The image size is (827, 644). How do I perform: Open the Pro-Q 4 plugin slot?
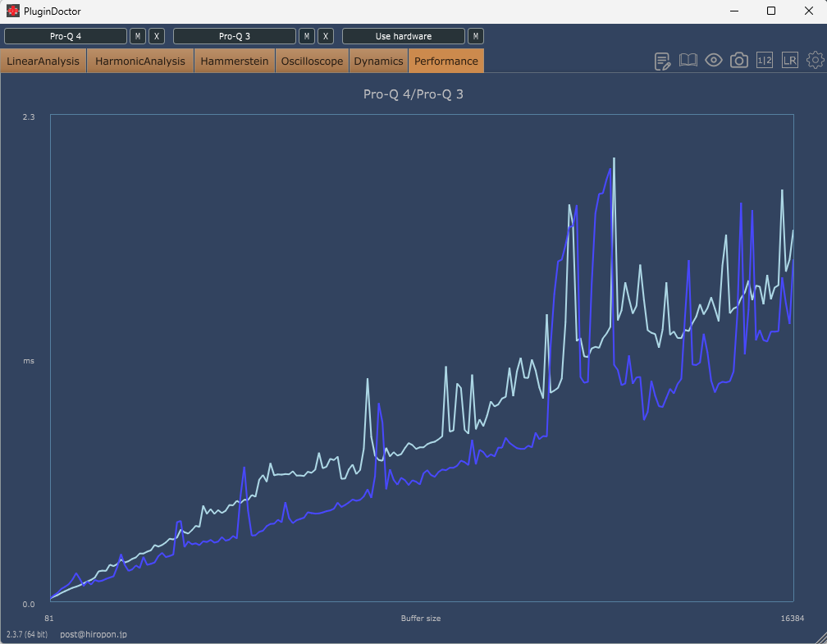(66, 36)
